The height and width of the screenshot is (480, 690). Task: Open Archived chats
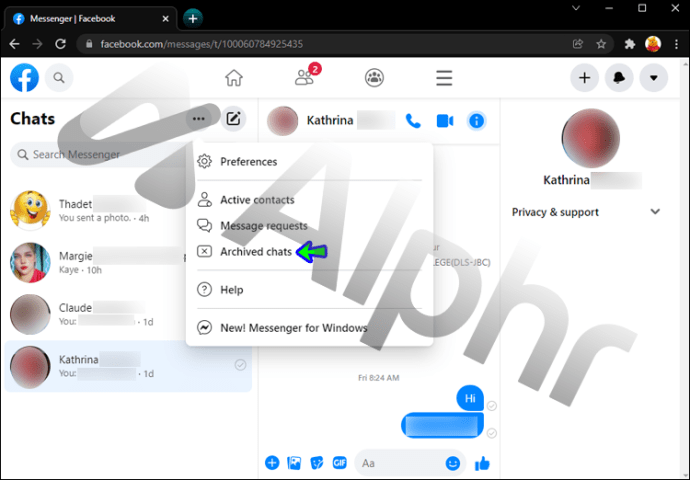click(309, 252)
